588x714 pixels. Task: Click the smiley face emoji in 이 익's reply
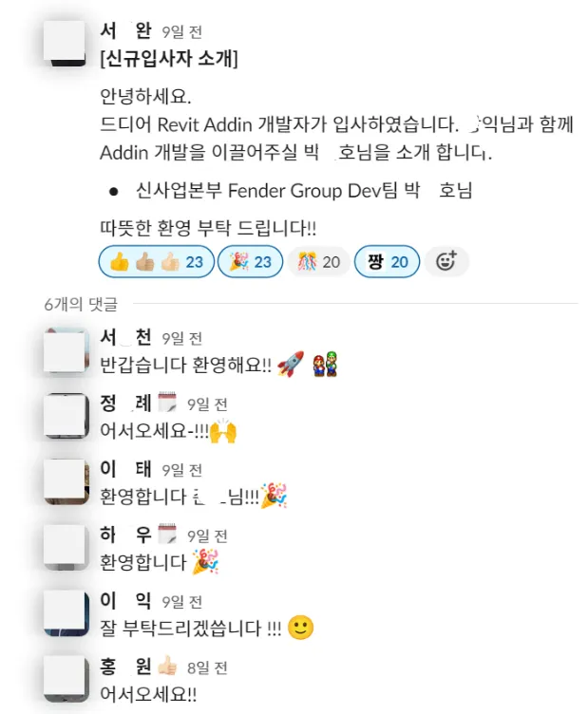pyautogui.click(x=301, y=628)
